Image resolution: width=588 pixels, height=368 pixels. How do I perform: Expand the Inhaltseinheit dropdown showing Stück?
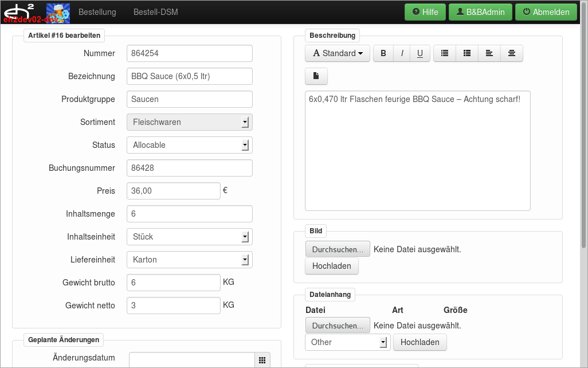tap(189, 237)
